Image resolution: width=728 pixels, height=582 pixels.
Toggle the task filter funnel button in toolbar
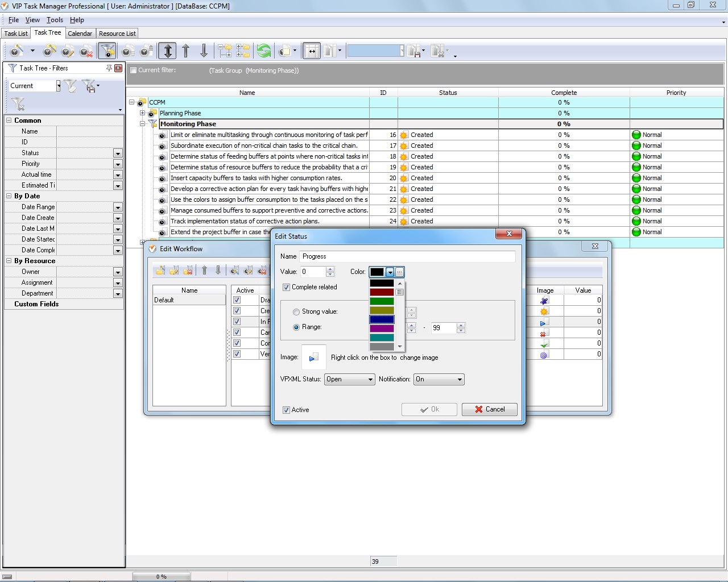(107, 51)
